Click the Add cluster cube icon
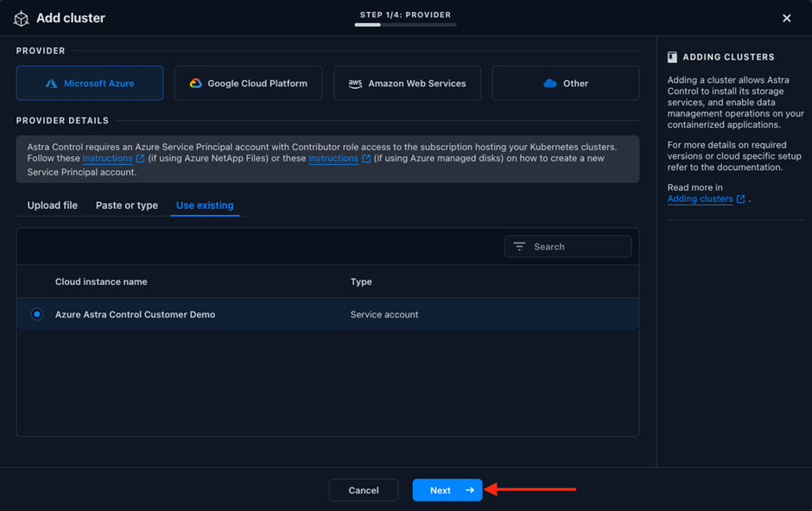Screen dimensions: 812x511 (x=22, y=18)
